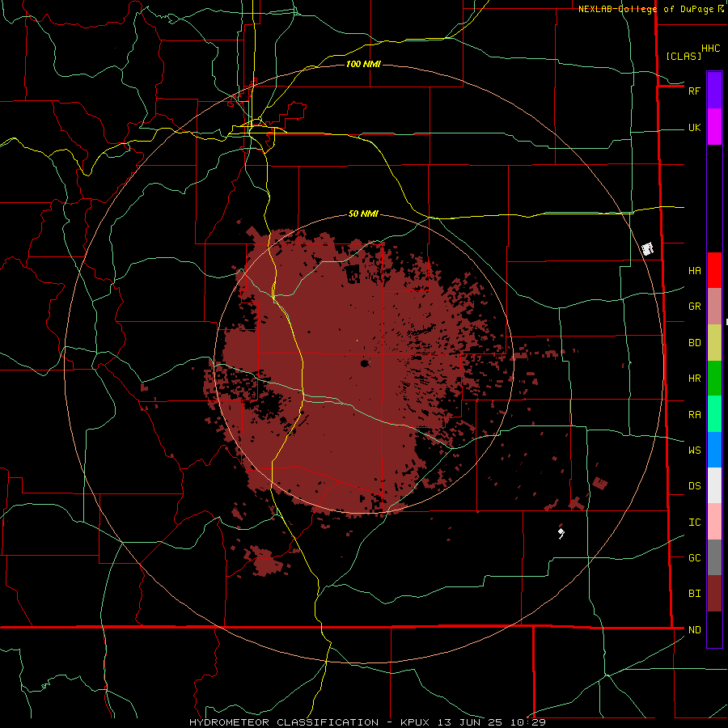Click the HYDROMETEOR CLASSIFICATION title text
The image size is (728, 728).
tap(284, 722)
